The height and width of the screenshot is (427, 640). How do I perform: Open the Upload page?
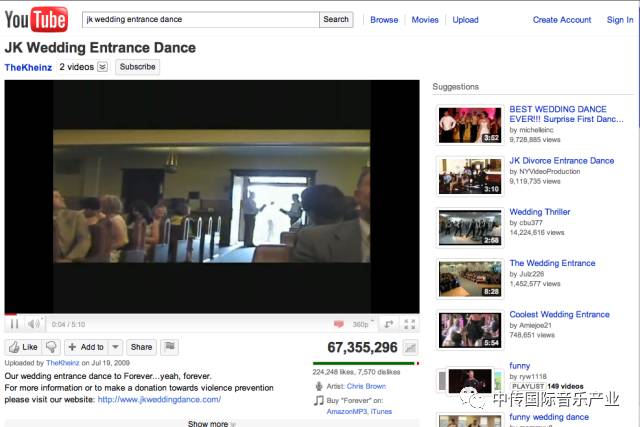[x=465, y=20]
